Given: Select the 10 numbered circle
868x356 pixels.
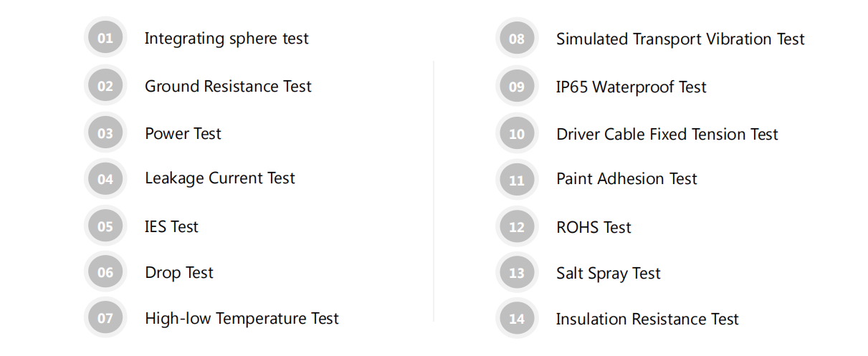Looking at the screenshot, I should tap(517, 134).
